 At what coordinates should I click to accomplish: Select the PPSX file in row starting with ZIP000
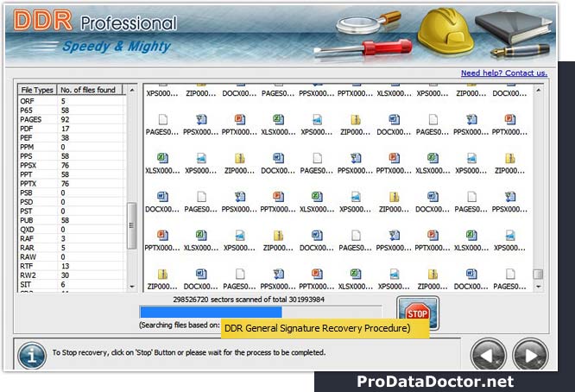coord(278,279)
